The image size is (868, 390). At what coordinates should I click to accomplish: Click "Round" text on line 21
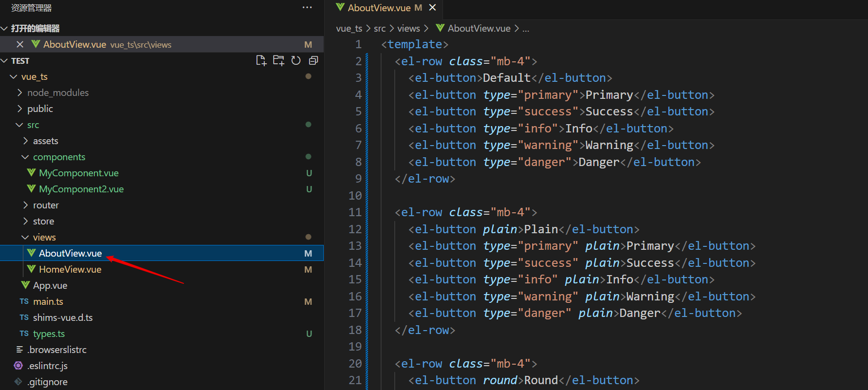(541, 380)
